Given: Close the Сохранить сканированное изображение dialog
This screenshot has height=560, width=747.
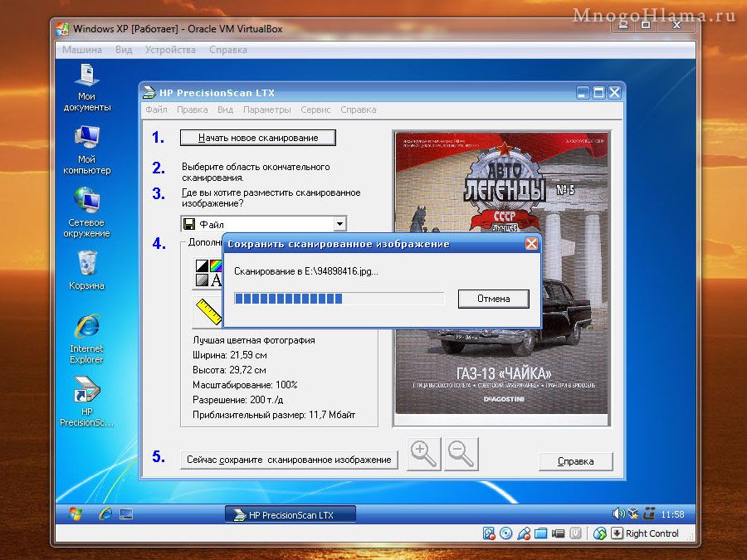Looking at the screenshot, I should point(531,244).
